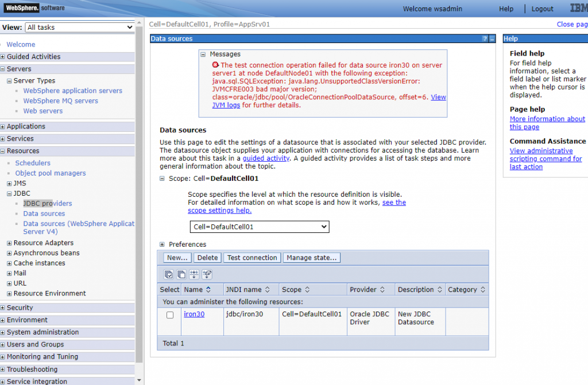
Task: Expand the Security navigation group
Action: point(3,308)
